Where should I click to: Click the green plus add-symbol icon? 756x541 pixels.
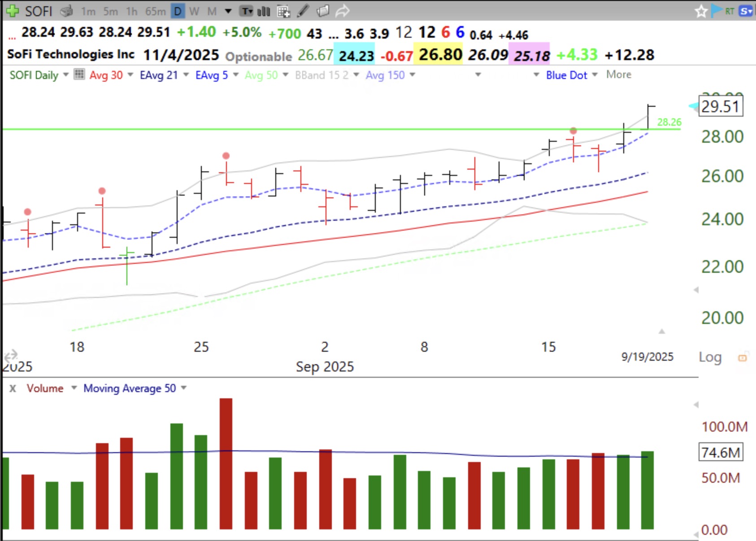[12, 11]
